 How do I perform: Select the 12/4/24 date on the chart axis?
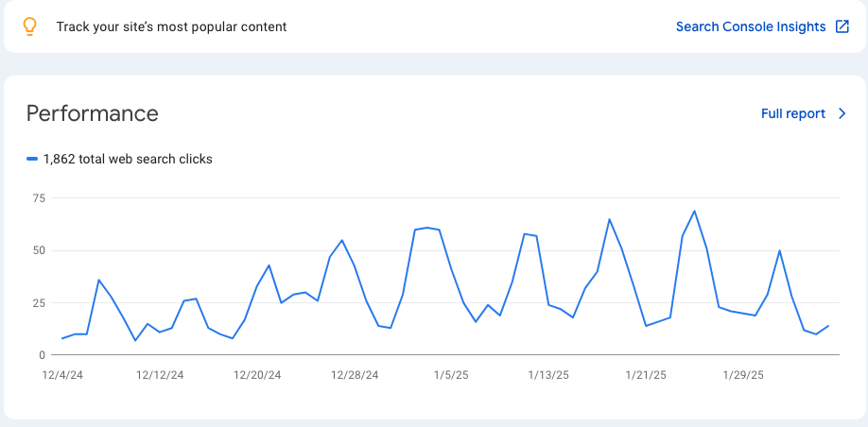pos(62,375)
